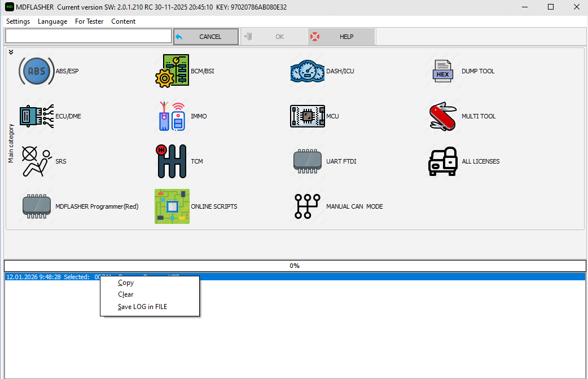This screenshot has width=588, height=379.
Task: Open ALL LICENSES truck icon
Action: 443,162
